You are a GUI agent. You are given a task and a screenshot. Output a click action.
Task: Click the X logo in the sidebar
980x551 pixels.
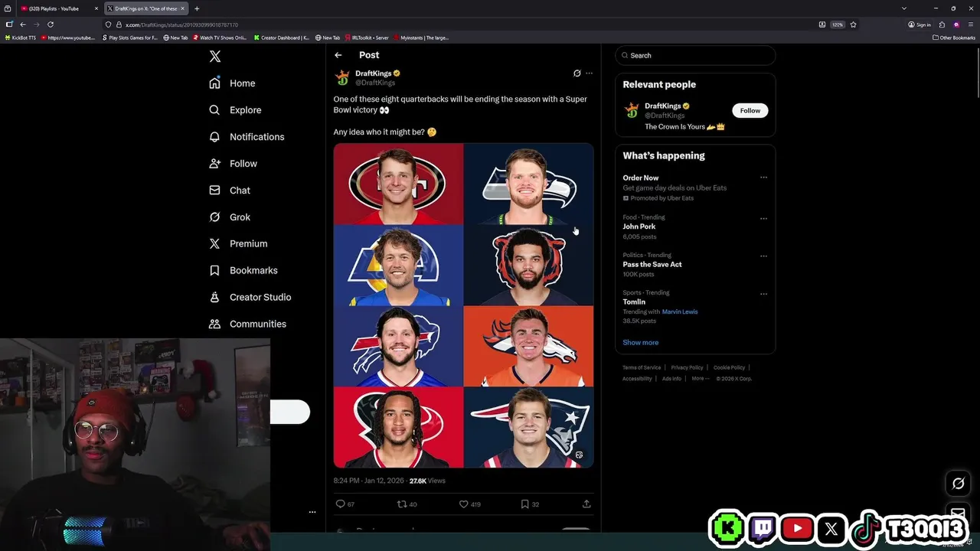coord(215,57)
